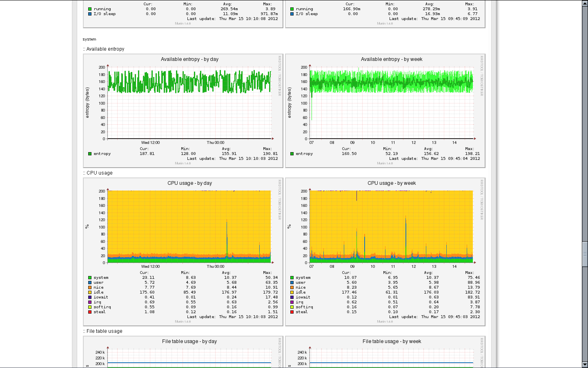Click the system category heading
Viewport: 588px width, 368px height.
[88, 39]
